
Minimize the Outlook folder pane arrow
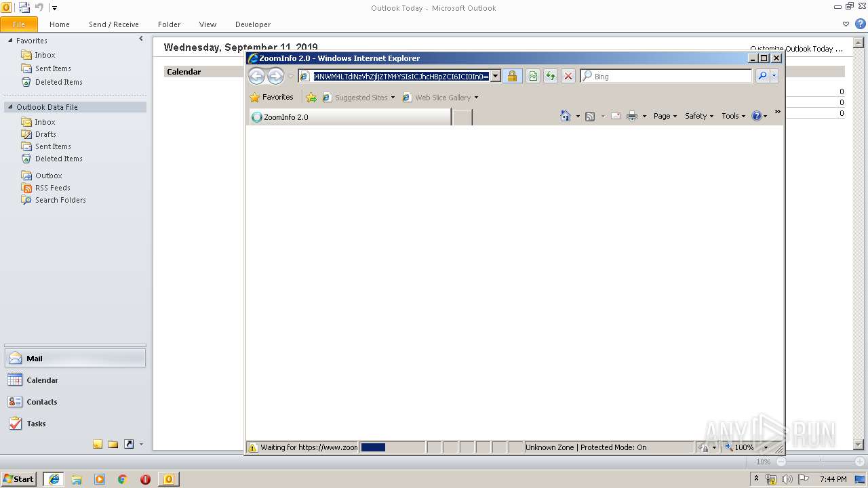(141, 39)
